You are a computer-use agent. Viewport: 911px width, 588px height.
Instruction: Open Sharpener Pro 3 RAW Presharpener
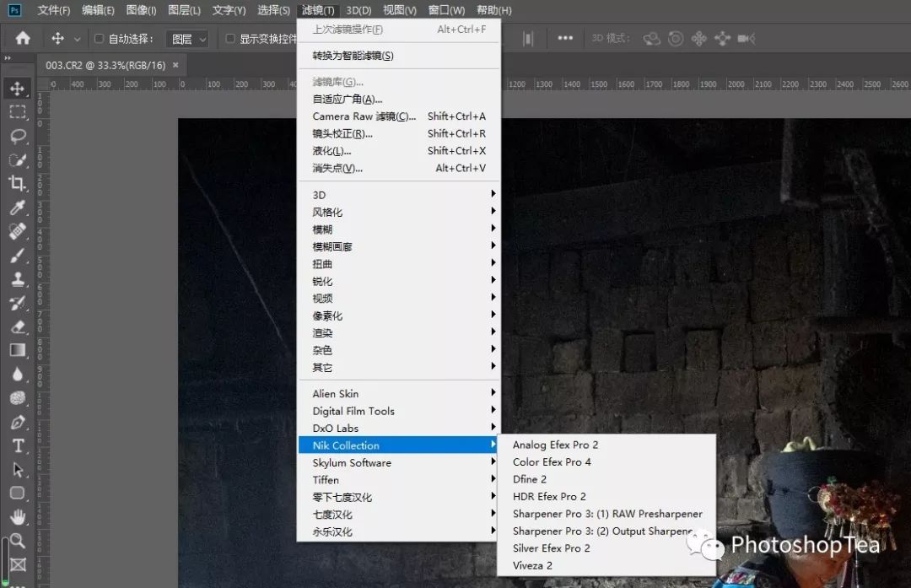[x=606, y=514]
